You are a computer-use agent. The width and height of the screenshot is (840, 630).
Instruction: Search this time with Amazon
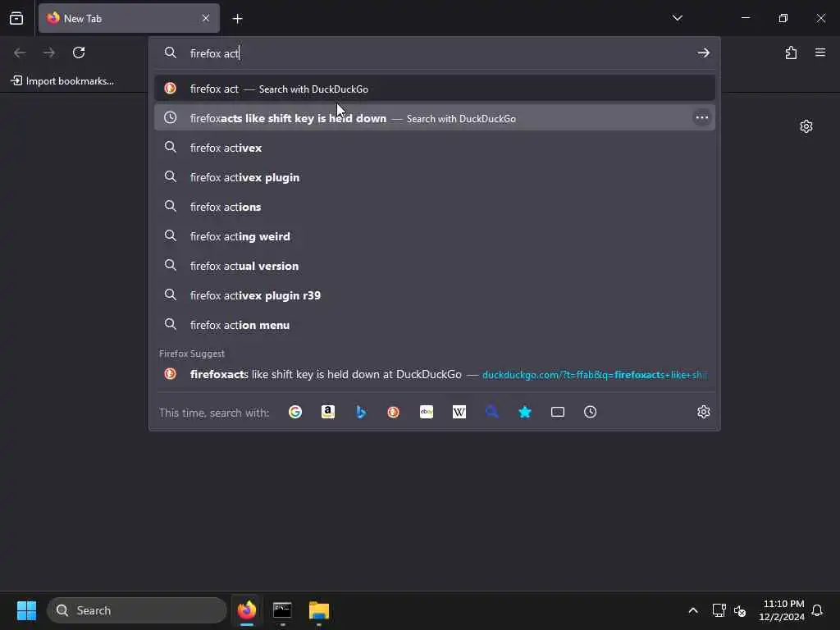(328, 412)
